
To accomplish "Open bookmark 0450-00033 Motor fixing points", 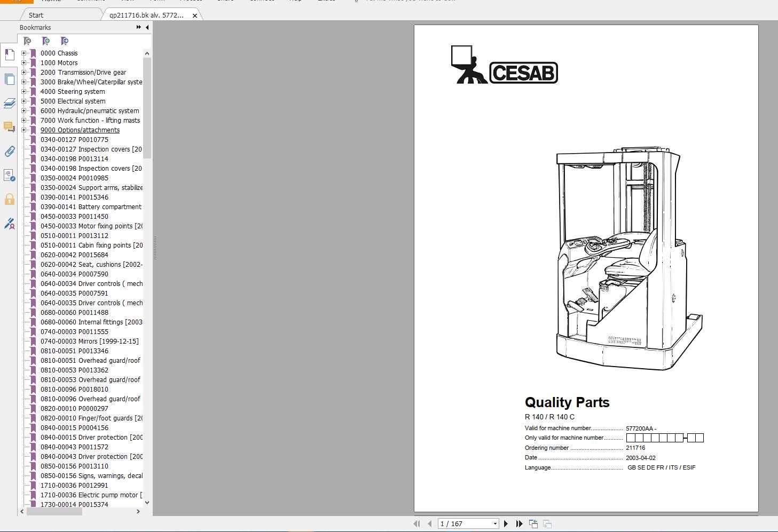I will 91,226.
